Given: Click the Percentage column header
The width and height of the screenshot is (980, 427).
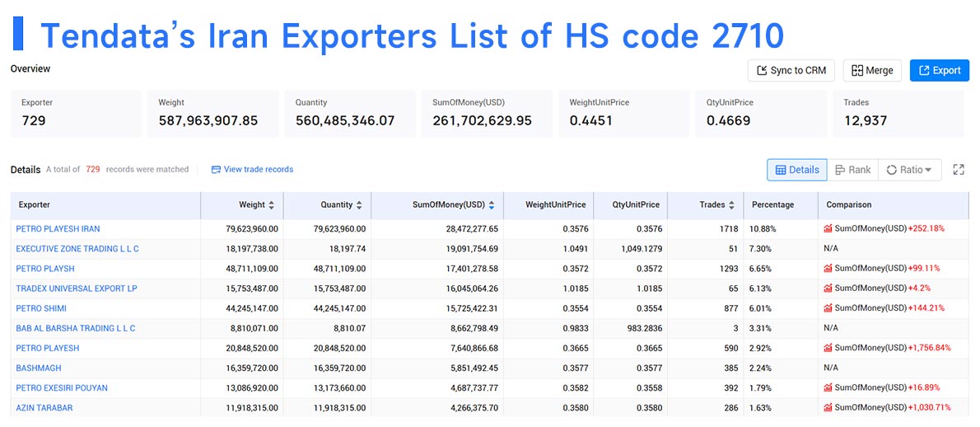Looking at the screenshot, I should (781, 205).
